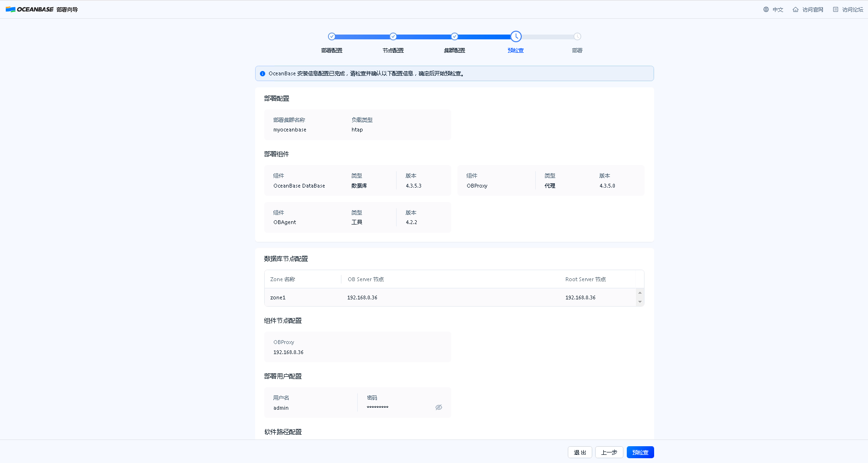Start the 预检查 with blue button
Screen dimensions: 868x463
(x=640, y=452)
